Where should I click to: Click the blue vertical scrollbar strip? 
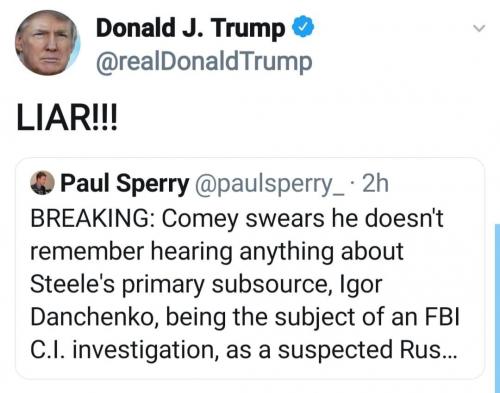pos(497,308)
